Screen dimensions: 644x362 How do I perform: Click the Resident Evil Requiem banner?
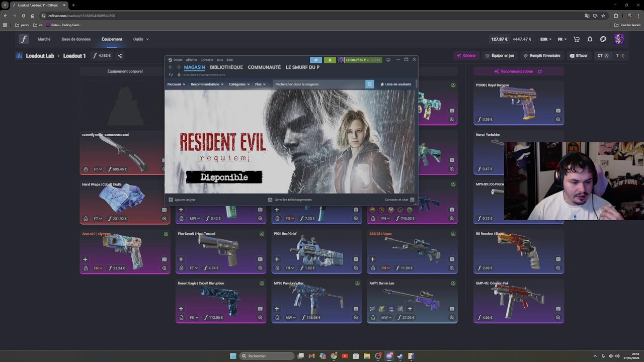[291, 141]
